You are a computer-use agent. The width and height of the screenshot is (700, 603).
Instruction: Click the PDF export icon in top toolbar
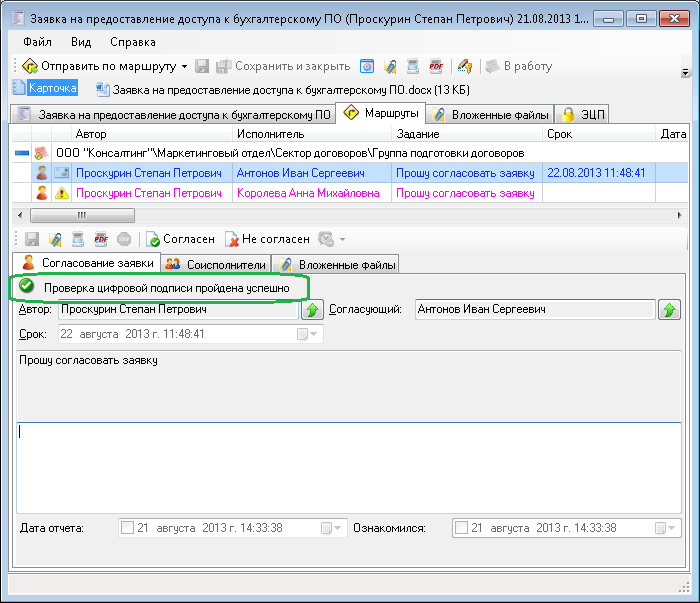(436, 66)
